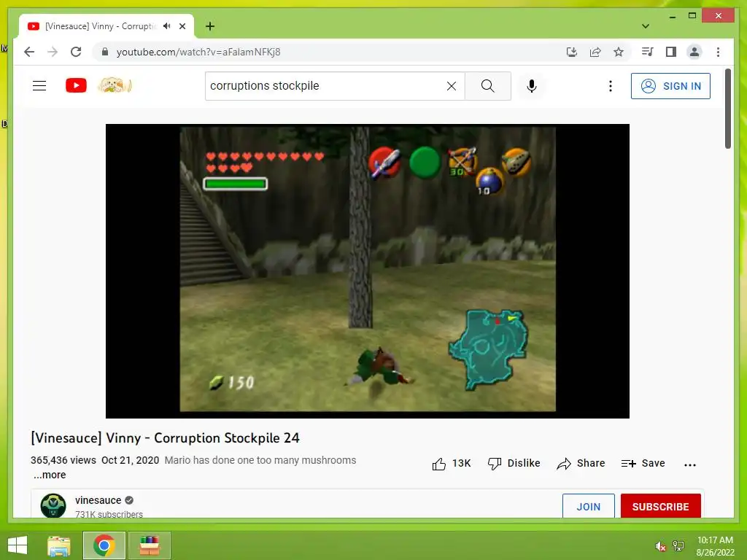Start voice search with microphone

(532, 86)
